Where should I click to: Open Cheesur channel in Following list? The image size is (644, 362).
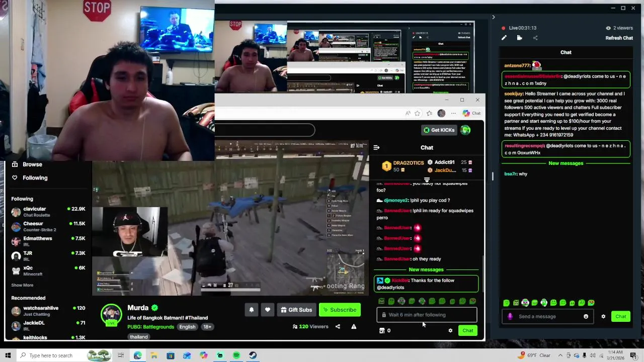pyautogui.click(x=48, y=226)
